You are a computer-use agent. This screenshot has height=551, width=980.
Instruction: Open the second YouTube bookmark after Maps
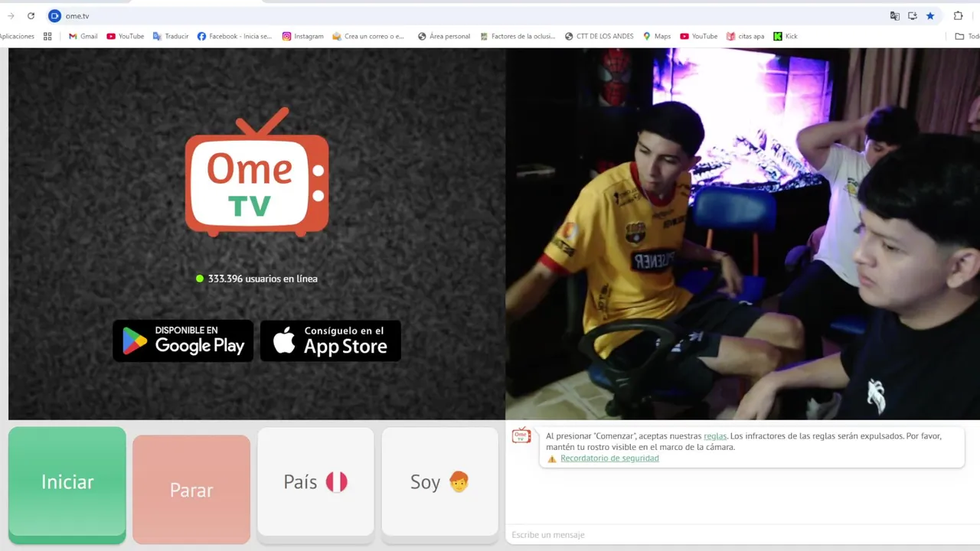[699, 36]
